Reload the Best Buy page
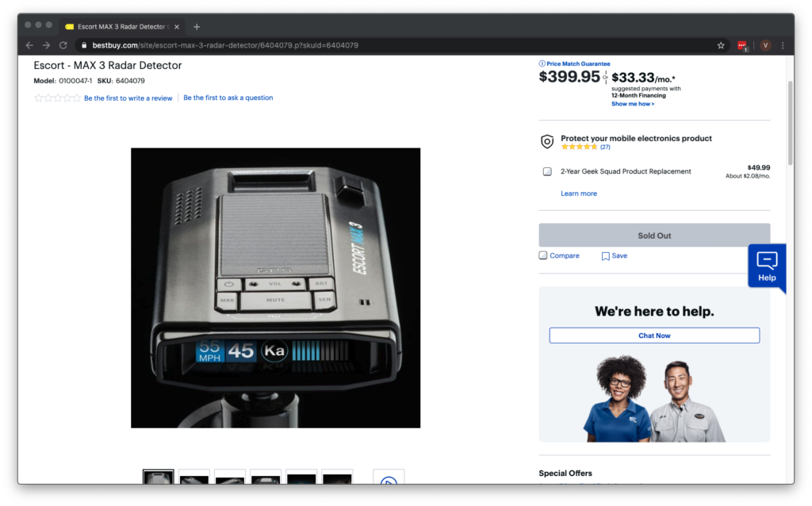The image size is (812, 506). [63, 45]
